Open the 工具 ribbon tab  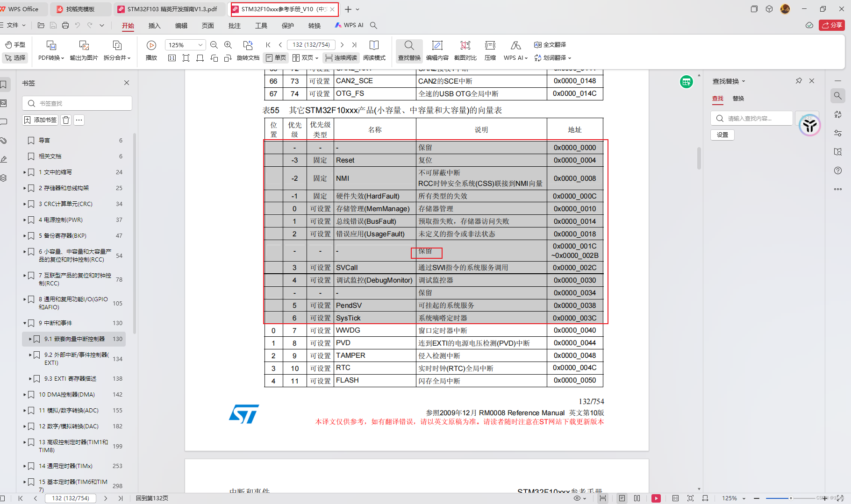[x=261, y=26]
